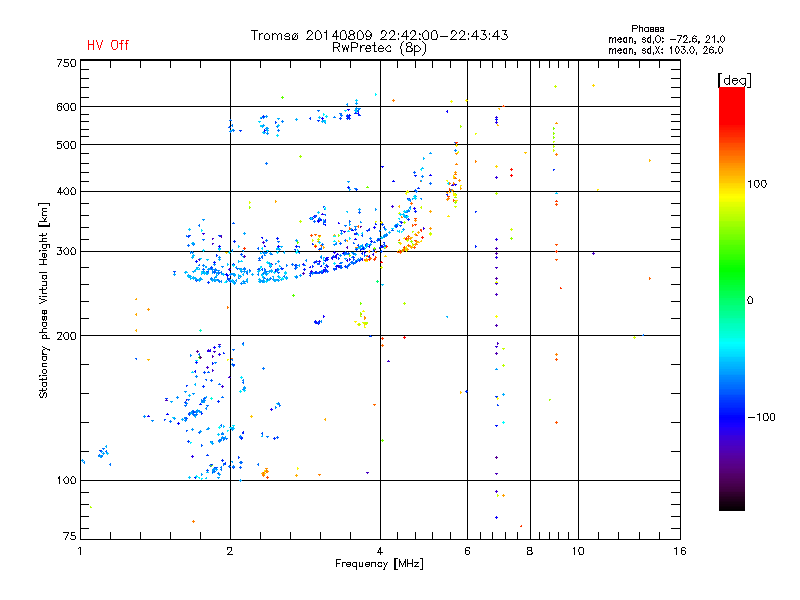800x600 pixels.
Task: Pick the black bottom of the phase colorbar
Action: (732, 504)
